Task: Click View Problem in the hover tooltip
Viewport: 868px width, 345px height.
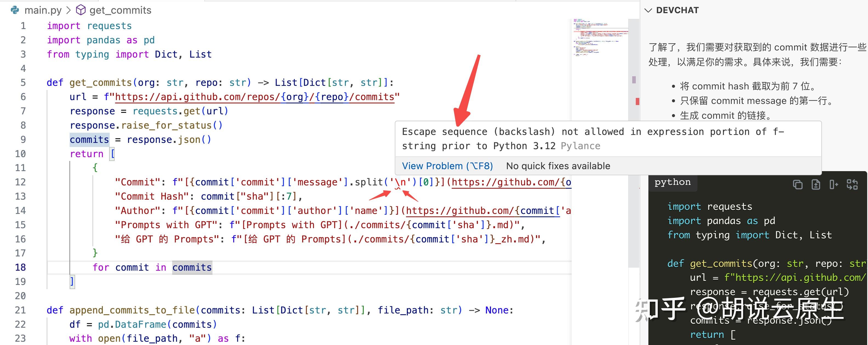Action: tap(447, 166)
